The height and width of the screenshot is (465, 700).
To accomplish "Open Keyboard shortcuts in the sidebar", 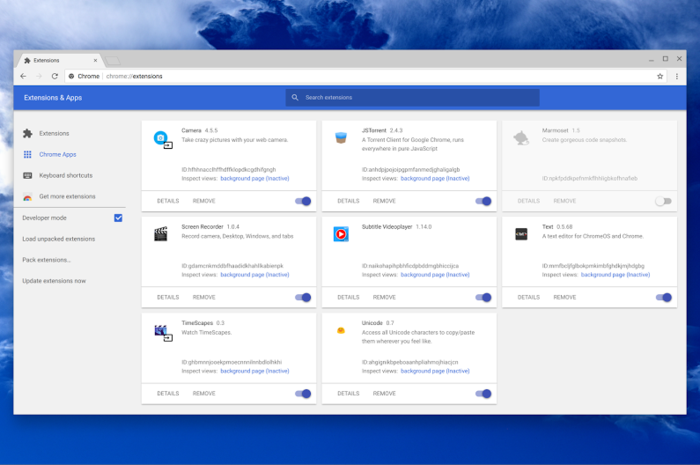I will tap(66, 176).
